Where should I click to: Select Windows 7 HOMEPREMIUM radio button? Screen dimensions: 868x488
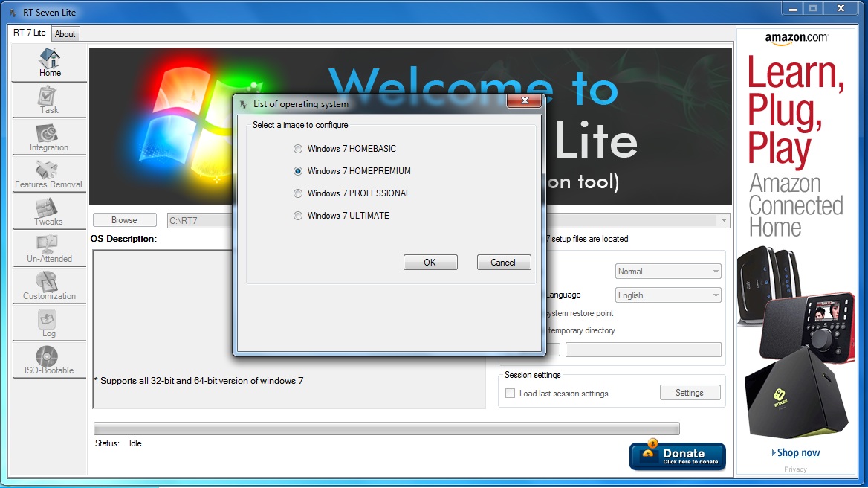(x=298, y=171)
